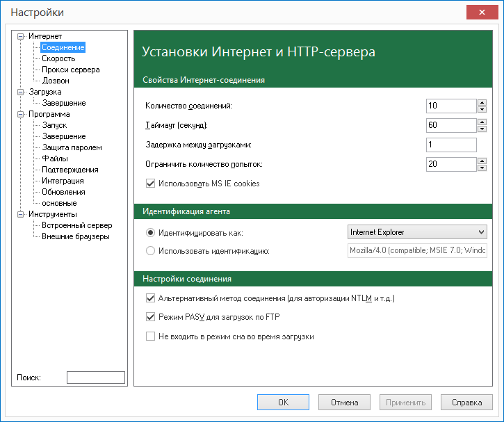Select Завершение under Загрузка

(64, 103)
